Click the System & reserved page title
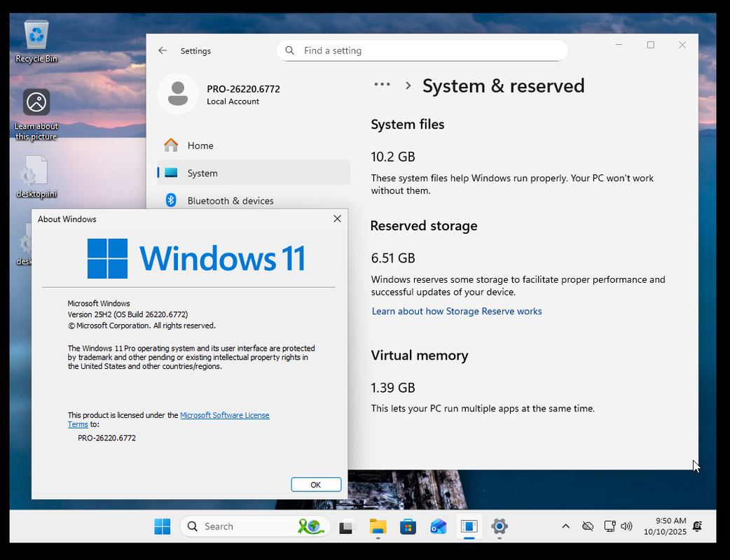The image size is (730, 560). point(503,86)
